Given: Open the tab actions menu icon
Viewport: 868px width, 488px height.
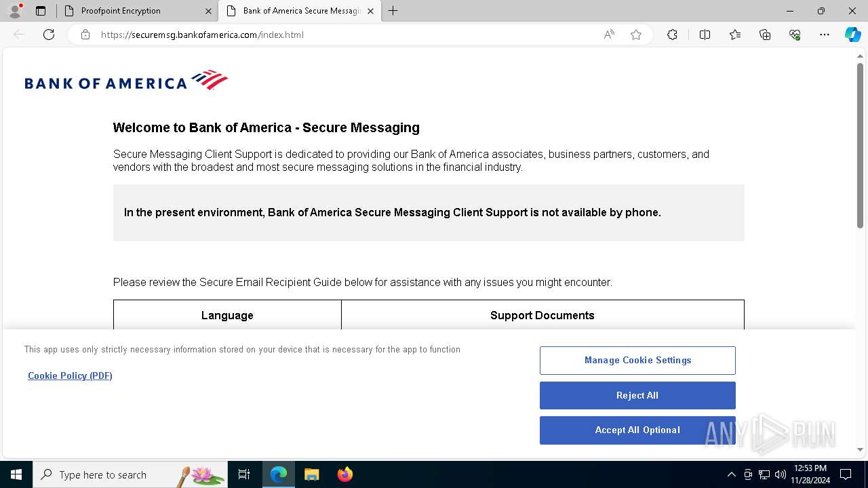Looking at the screenshot, I should 41,11.
